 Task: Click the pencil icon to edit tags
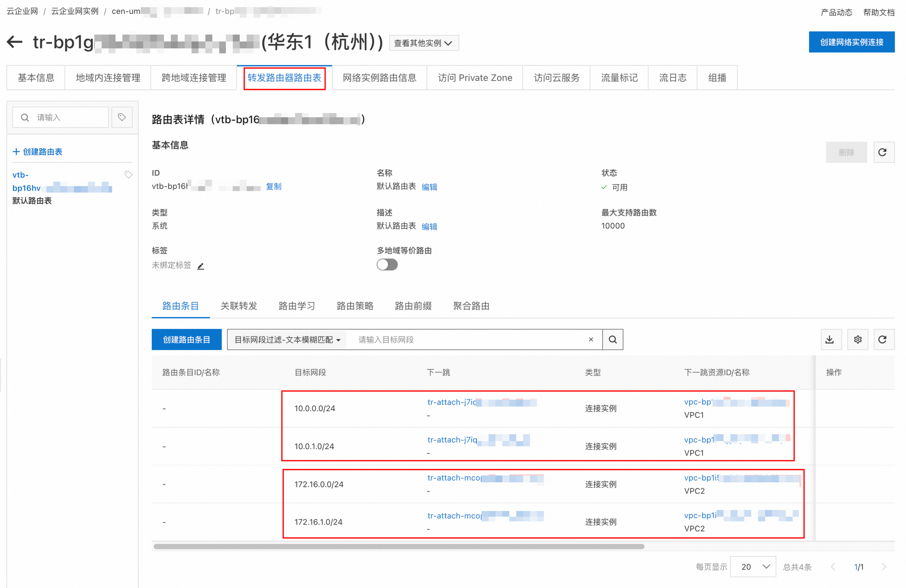[201, 266]
